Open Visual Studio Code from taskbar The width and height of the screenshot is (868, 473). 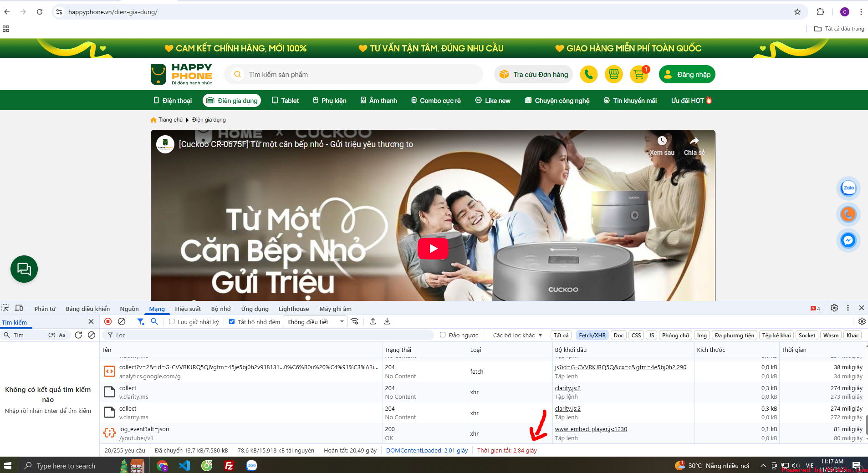tap(184, 466)
